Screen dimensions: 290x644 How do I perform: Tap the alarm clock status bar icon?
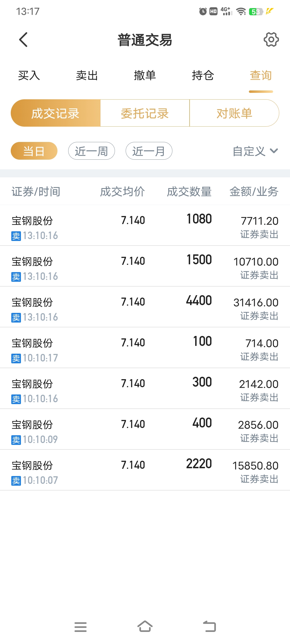tap(203, 12)
